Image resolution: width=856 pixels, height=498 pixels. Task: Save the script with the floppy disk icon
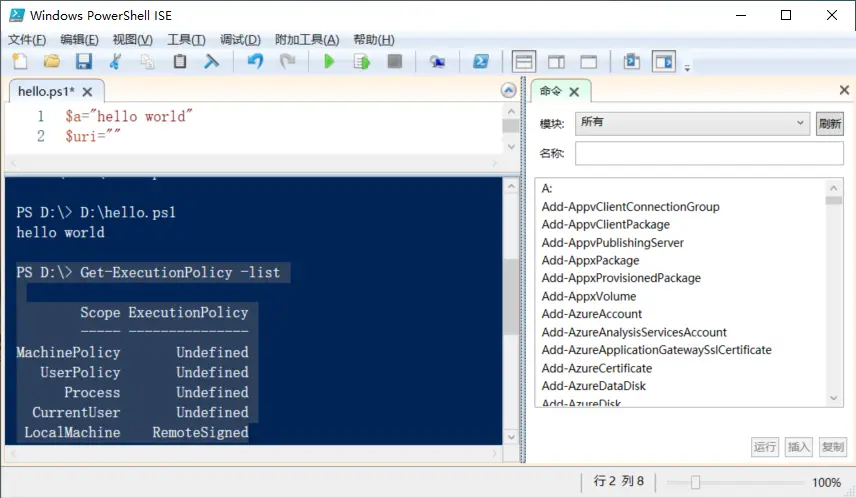coord(84,62)
